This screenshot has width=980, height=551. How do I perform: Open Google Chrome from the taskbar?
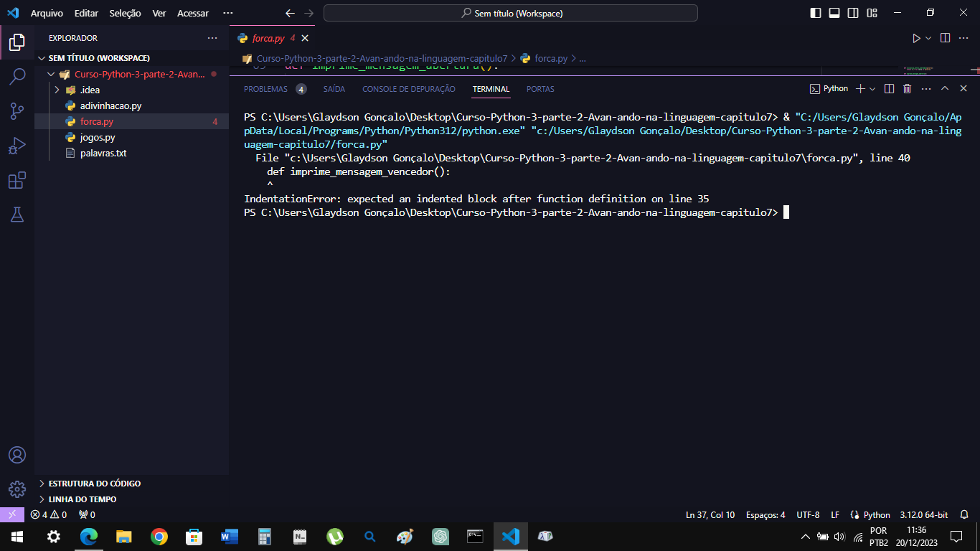coord(159,536)
